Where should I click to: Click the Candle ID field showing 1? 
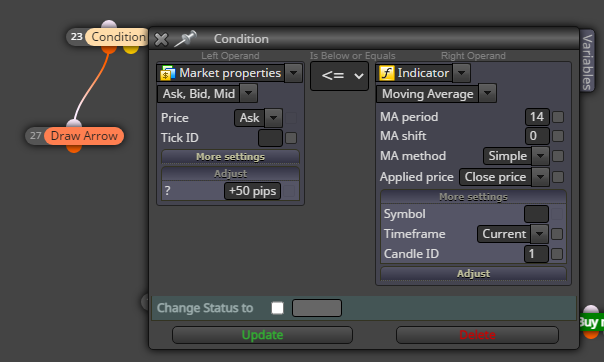click(x=536, y=254)
